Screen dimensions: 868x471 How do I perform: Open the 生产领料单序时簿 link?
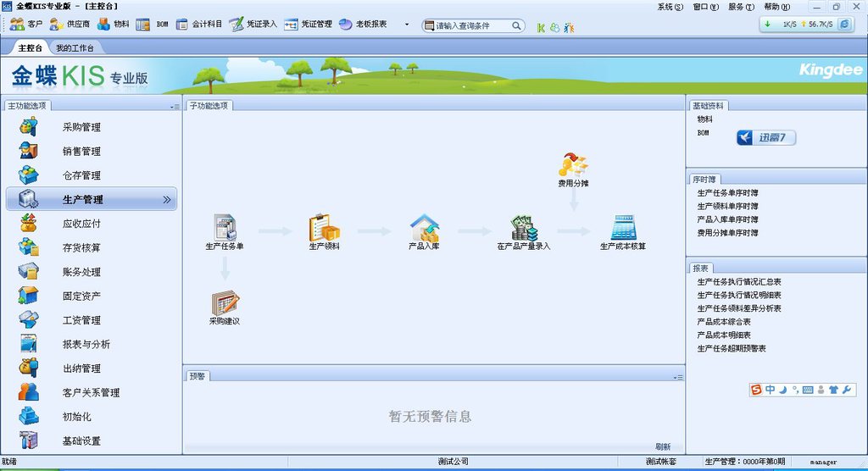click(727, 207)
